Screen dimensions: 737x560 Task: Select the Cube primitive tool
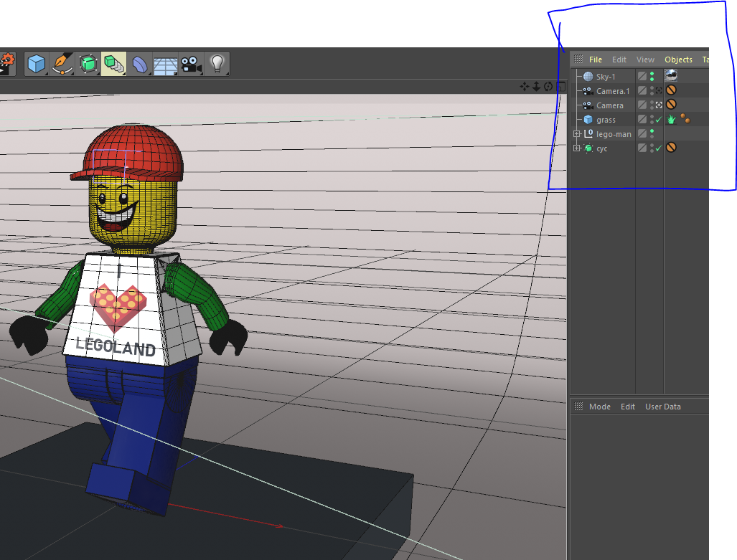tap(36, 65)
